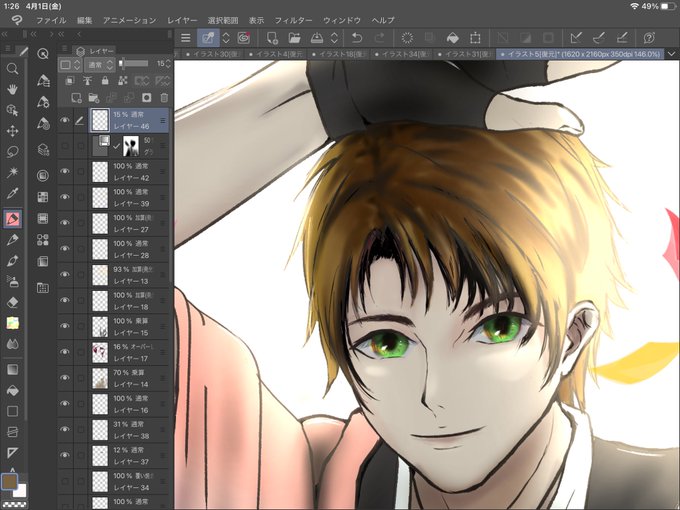Open the palette color dropdown in layer panel
Viewport: 680px width, 510px height.
(x=70, y=65)
